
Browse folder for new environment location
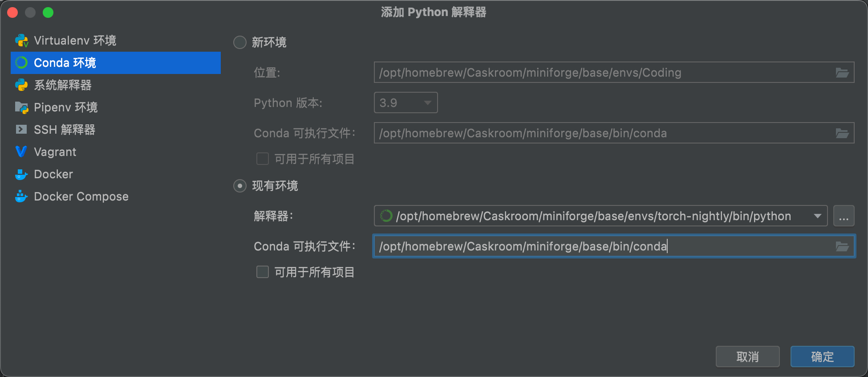[842, 73]
